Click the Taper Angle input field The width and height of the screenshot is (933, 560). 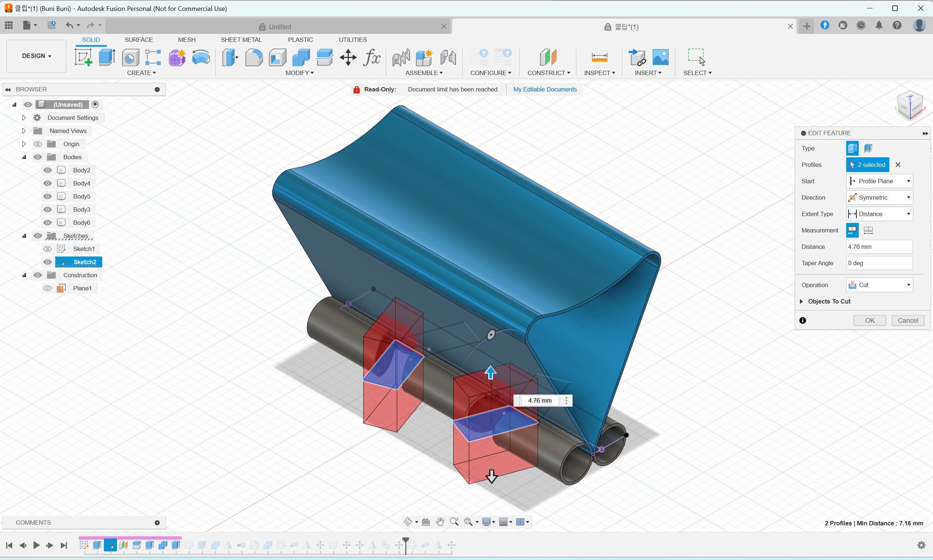point(879,263)
